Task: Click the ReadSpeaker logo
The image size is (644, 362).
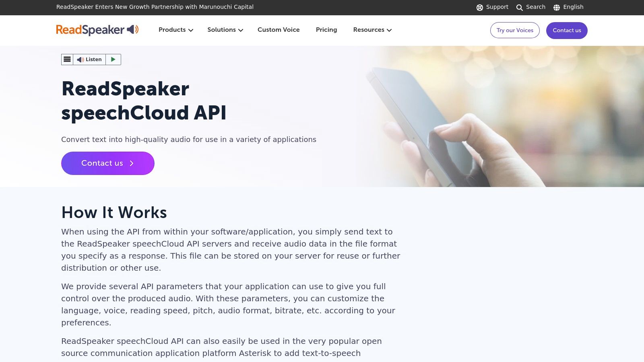Action: (x=97, y=30)
